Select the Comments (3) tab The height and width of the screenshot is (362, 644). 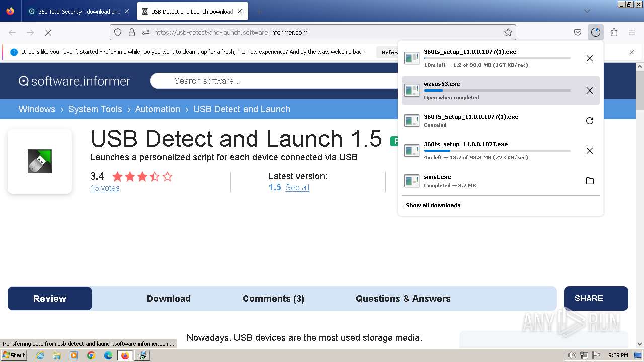273,299
